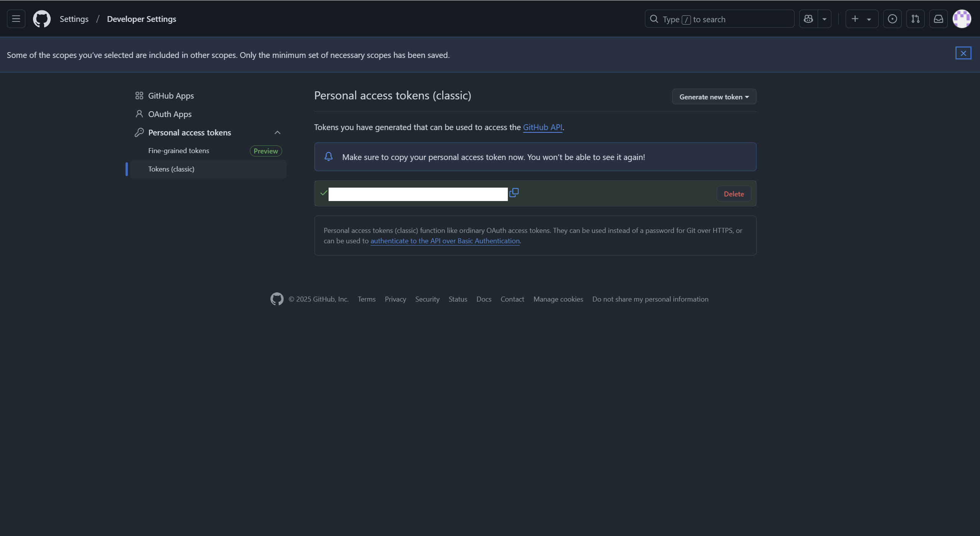Select OAuth Apps in sidebar
980x536 pixels.
coord(170,114)
